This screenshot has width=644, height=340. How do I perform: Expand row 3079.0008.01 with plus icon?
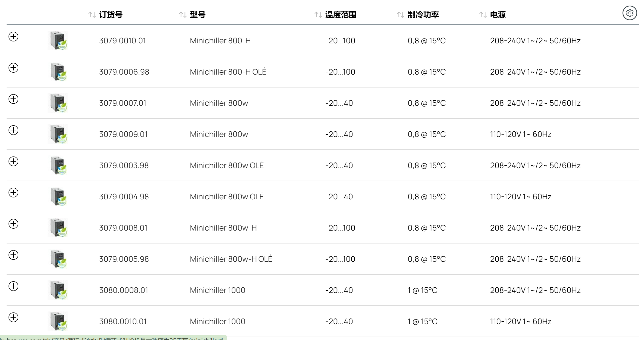(x=13, y=224)
